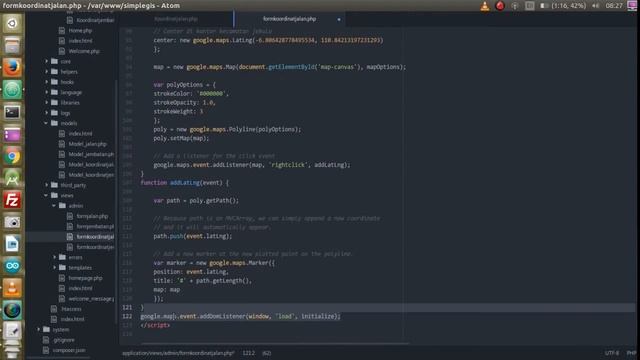Expand the core folder
The height and width of the screenshot is (360, 640).
click(65, 61)
